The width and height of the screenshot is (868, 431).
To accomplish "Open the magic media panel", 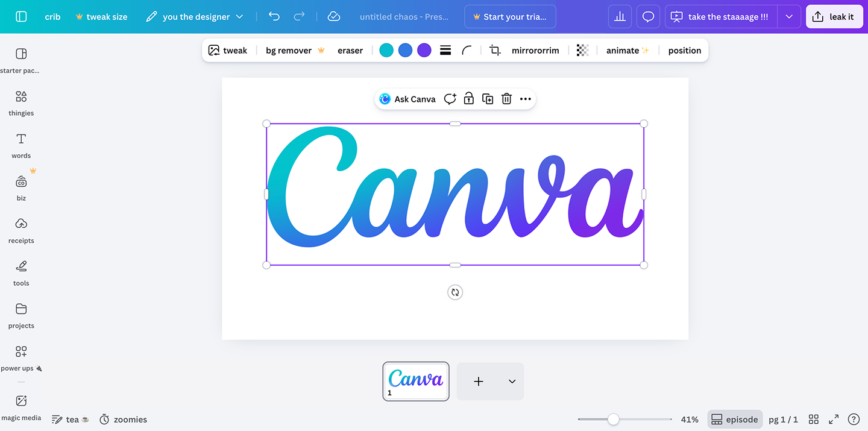I will [x=21, y=407].
